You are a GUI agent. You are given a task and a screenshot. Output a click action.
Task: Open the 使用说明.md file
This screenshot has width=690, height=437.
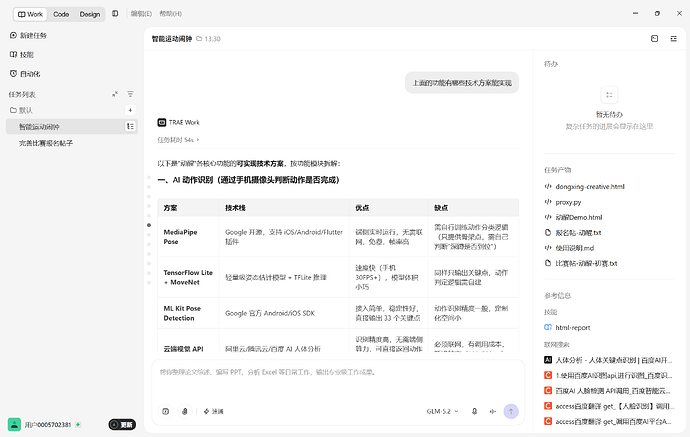569,248
